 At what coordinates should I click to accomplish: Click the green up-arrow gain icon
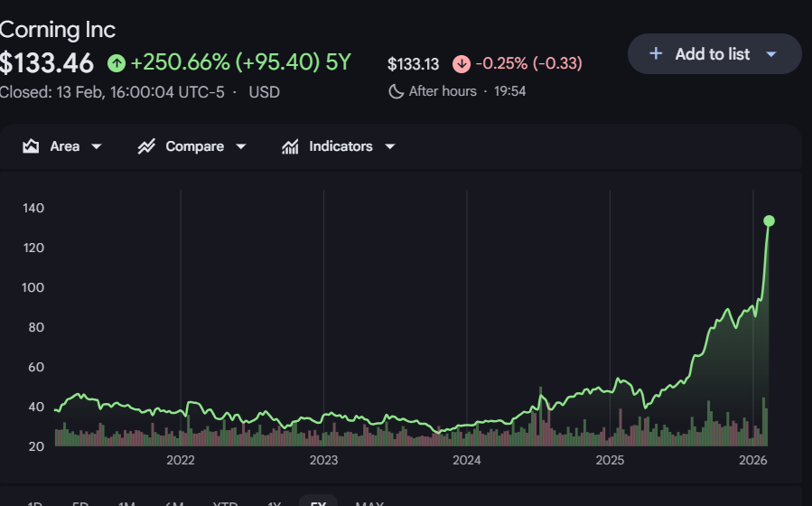[116, 63]
